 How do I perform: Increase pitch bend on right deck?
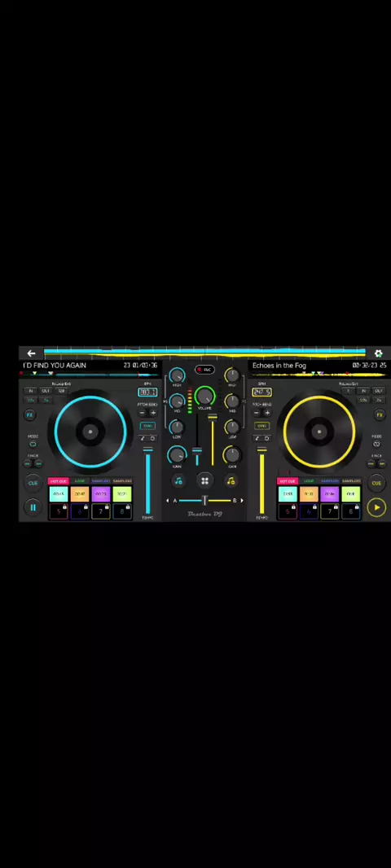coord(267,413)
